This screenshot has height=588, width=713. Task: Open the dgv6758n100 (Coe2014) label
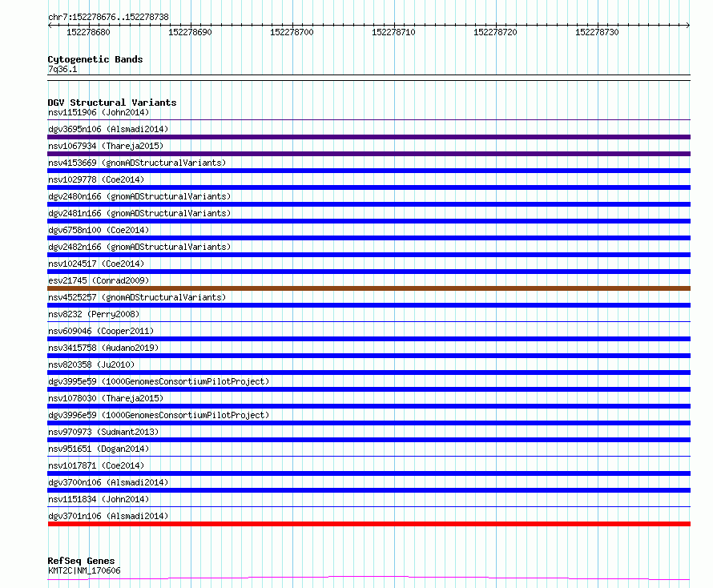coord(99,230)
